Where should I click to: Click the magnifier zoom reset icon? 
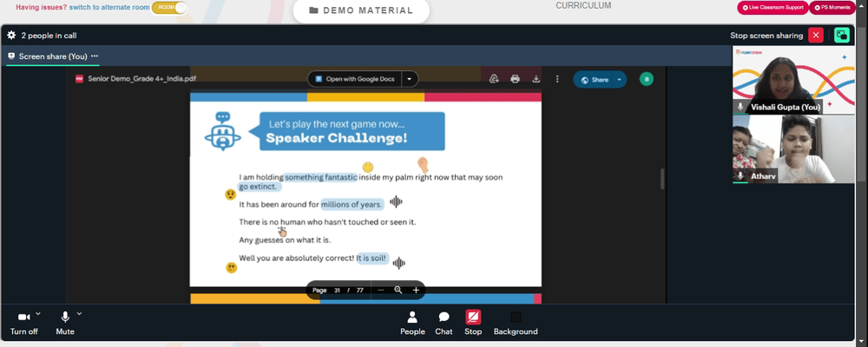pyautogui.click(x=398, y=290)
